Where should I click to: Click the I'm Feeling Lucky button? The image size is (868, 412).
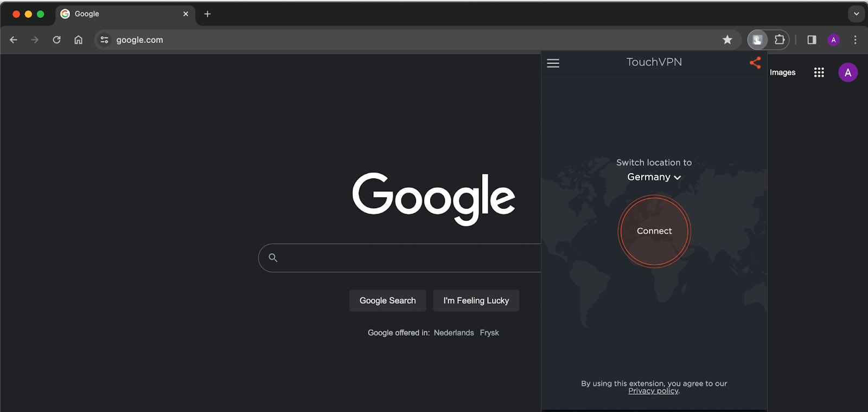click(476, 300)
